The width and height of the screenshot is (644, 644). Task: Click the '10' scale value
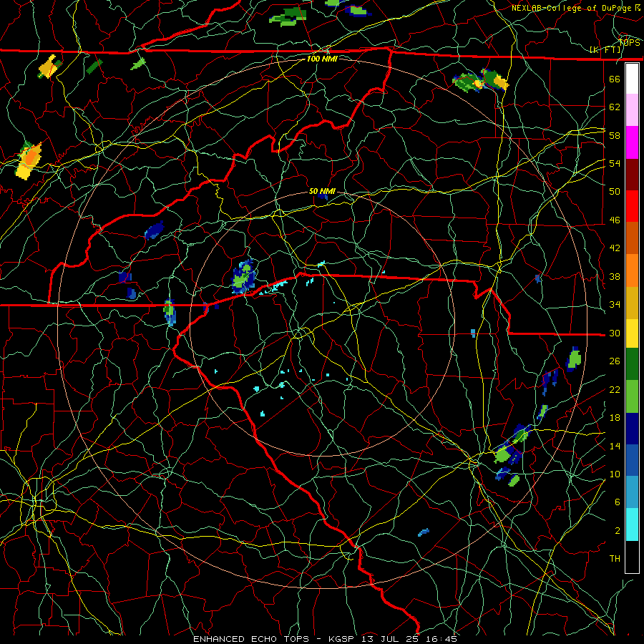(x=615, y=474)
